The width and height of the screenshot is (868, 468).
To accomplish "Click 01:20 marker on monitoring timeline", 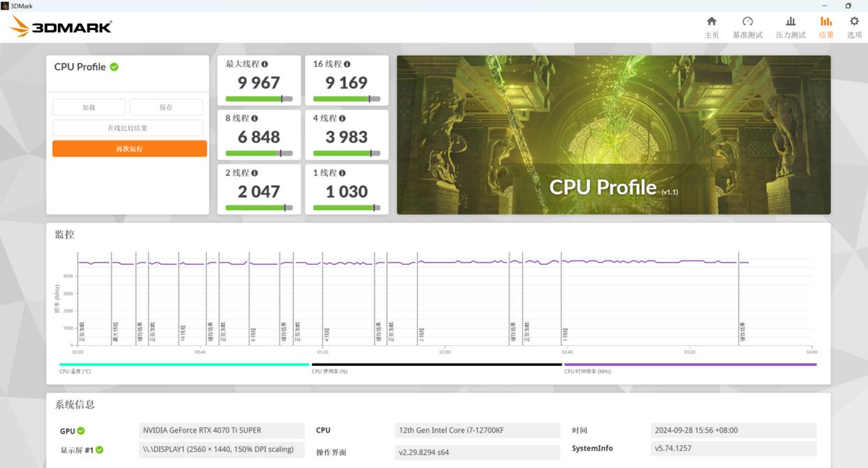I will pos(322,352).
